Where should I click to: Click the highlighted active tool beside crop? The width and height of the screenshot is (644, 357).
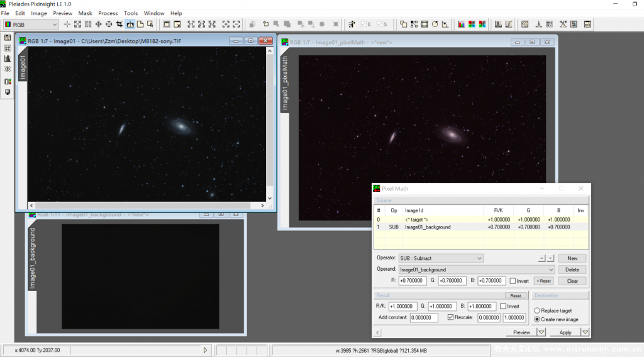[x=130, y=25]
